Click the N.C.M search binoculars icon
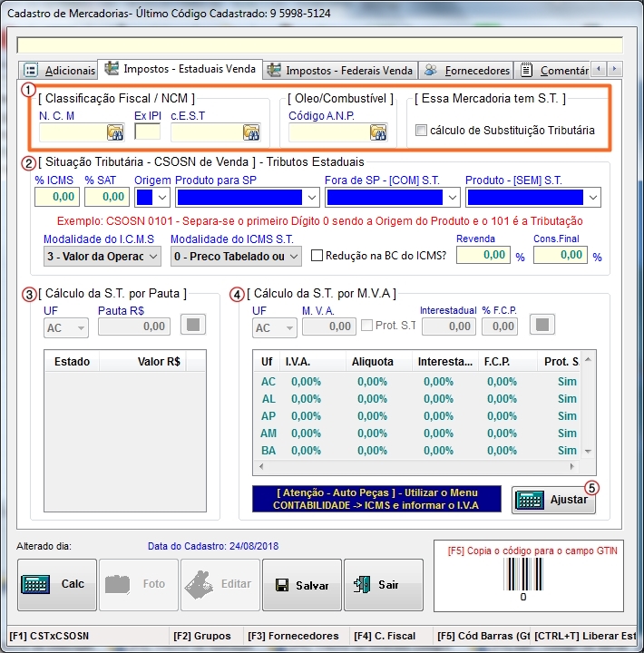This screenshot has width=644, height=653. 115,132
